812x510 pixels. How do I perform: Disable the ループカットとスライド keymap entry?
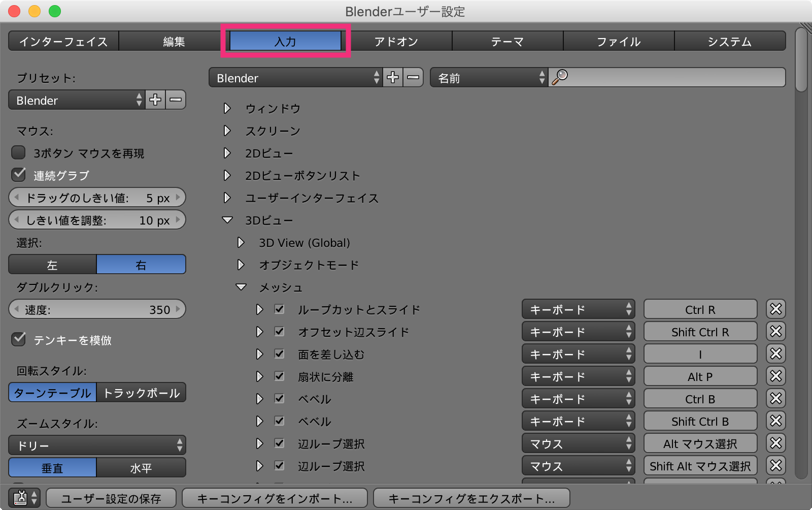click(x=279, y=309)
